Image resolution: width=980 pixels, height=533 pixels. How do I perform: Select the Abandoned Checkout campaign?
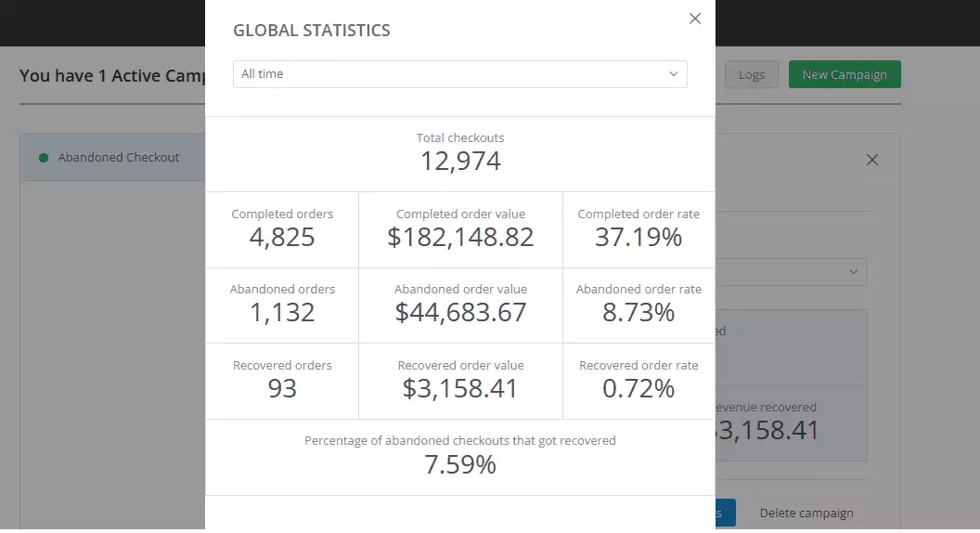click(x=118, y=158)
